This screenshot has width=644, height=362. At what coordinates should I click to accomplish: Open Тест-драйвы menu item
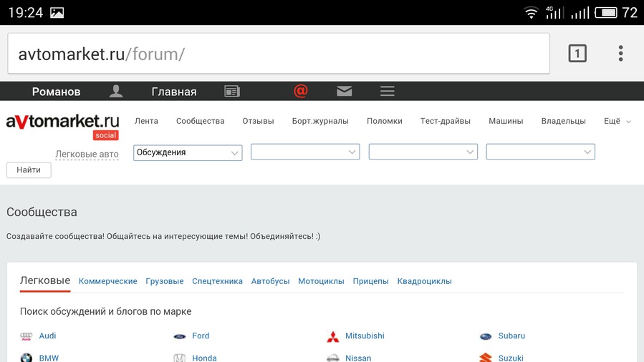(446, 121)
